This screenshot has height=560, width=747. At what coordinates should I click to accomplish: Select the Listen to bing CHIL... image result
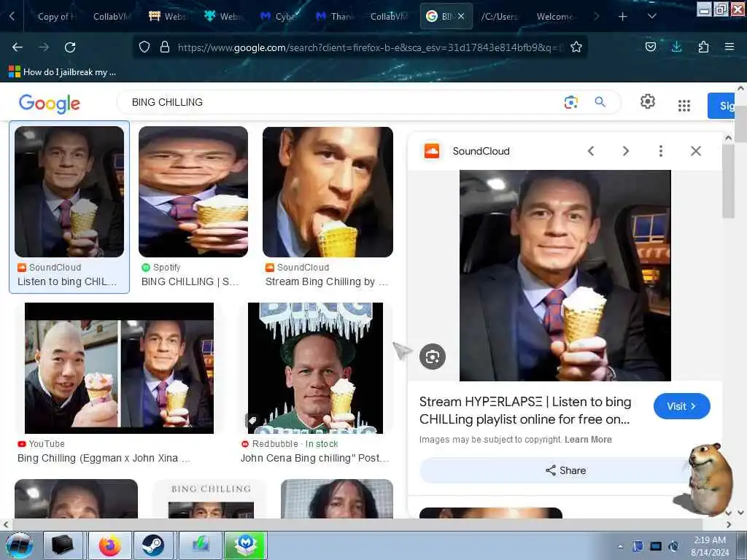[x=69, y=206]
